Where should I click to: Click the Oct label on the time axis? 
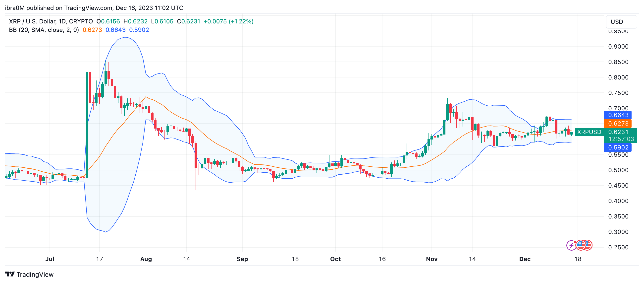335,259
